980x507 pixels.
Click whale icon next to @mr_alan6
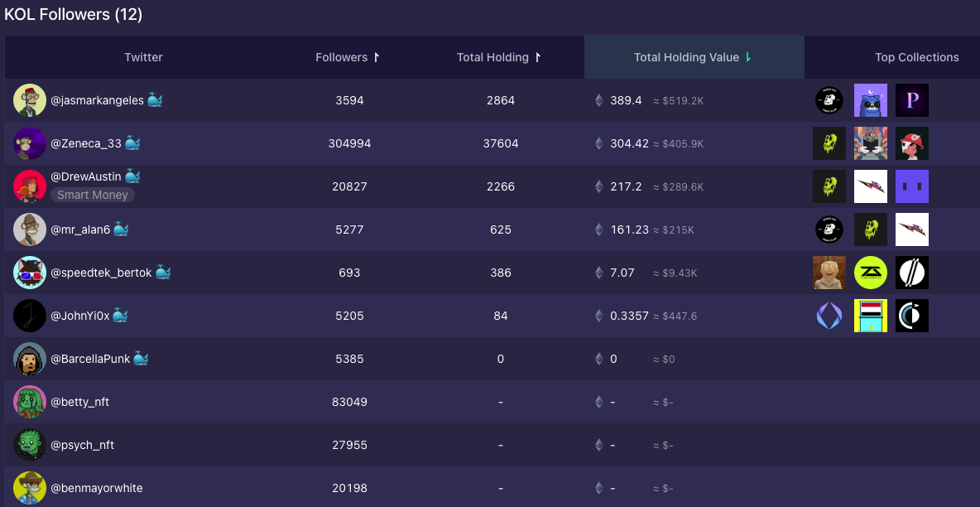click(121, 229)
